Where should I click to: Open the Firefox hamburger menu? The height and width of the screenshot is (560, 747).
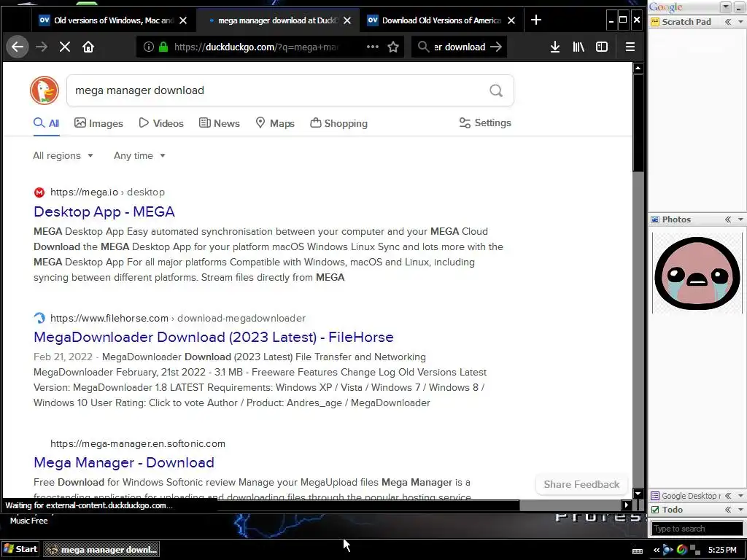pos(630,47)
